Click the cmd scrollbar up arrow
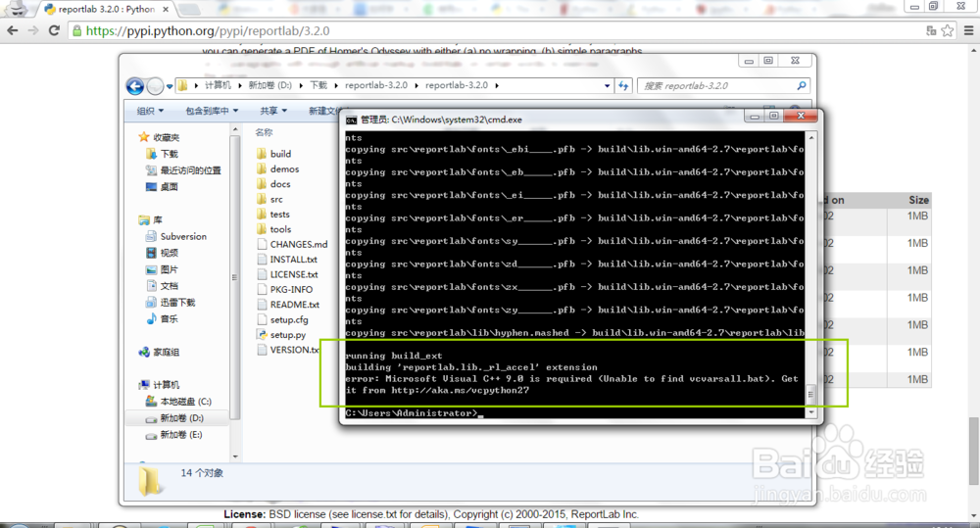The image size is (980, 528). [x=811, y=137]
